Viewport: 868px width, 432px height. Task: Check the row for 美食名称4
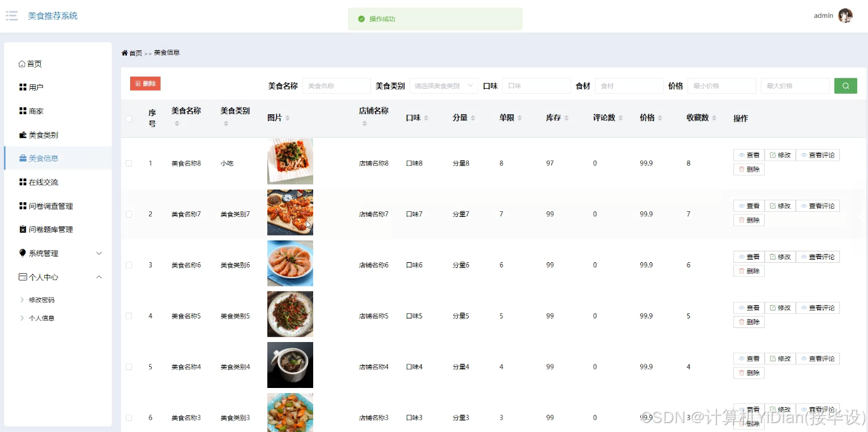[x=129, y=367]
